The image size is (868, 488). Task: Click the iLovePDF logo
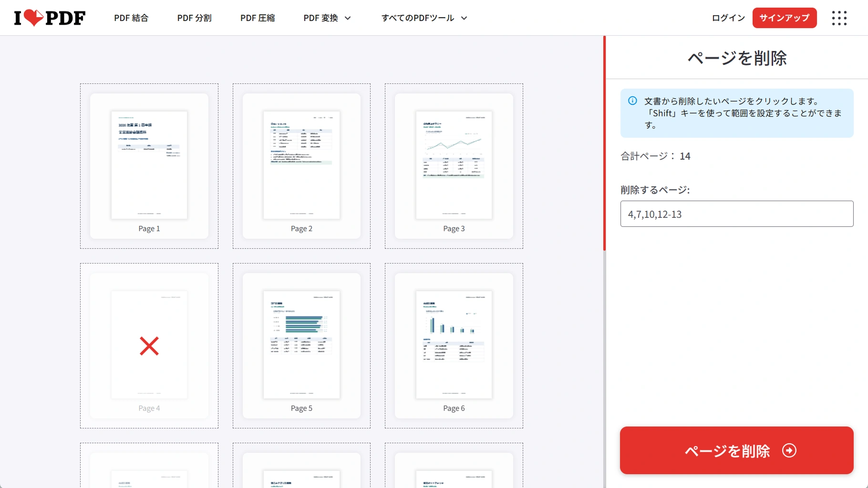tap(50, 18)
